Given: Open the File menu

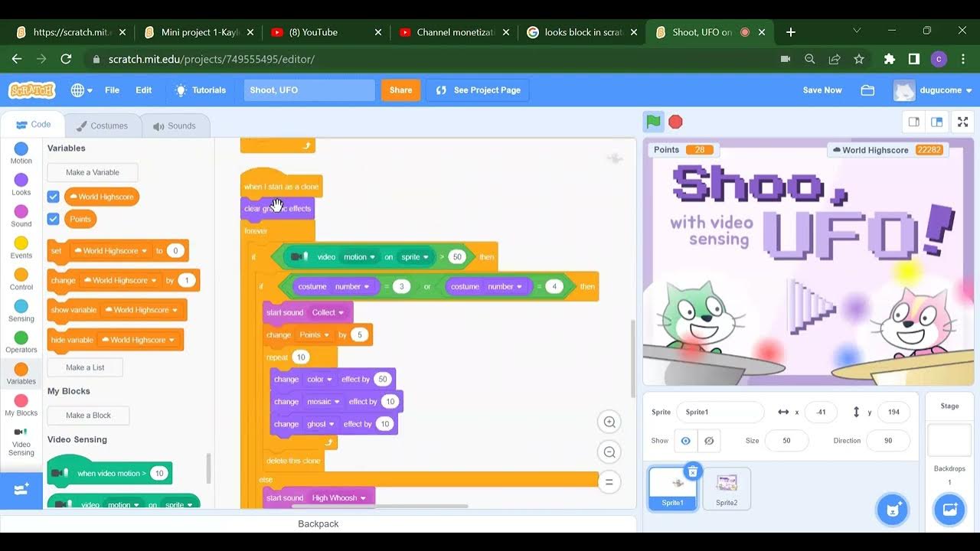Looking at the screenshot, I should click(112, 90).
